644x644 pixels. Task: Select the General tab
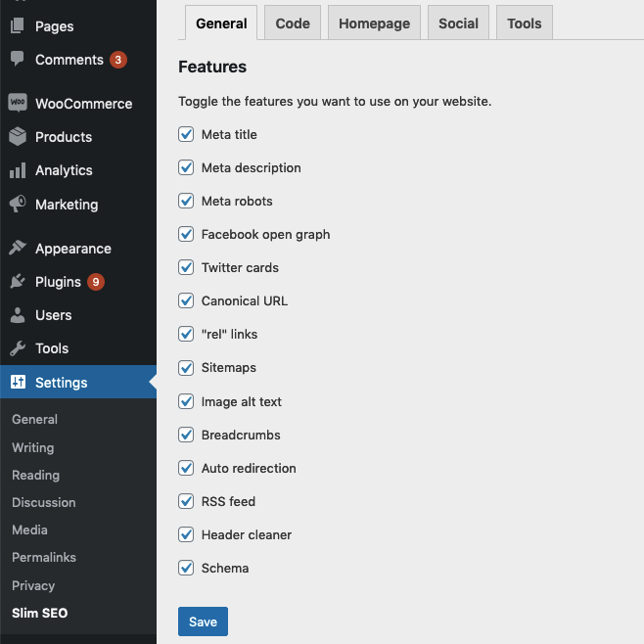tap(221, 23)
